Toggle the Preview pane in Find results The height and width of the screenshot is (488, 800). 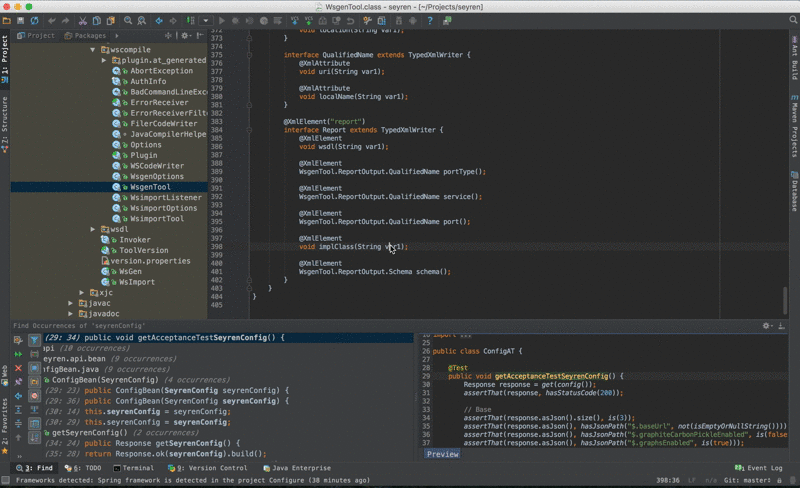(442, 454)
